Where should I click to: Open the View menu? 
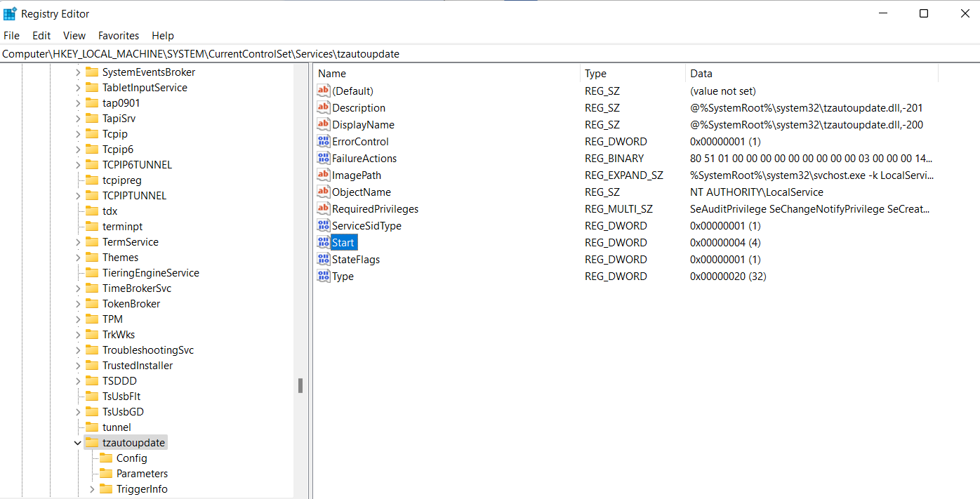tap(74, 36)
